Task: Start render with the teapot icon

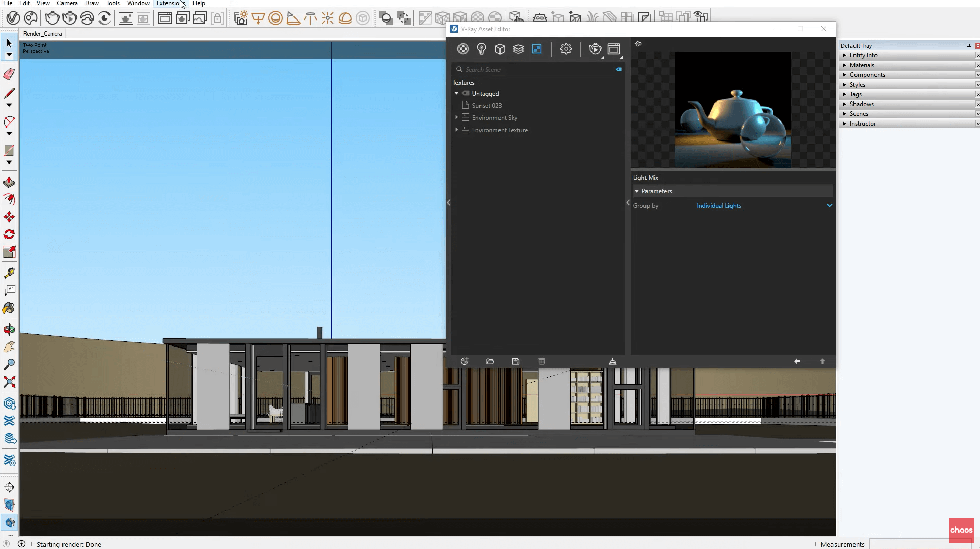Action: (595, 49)
